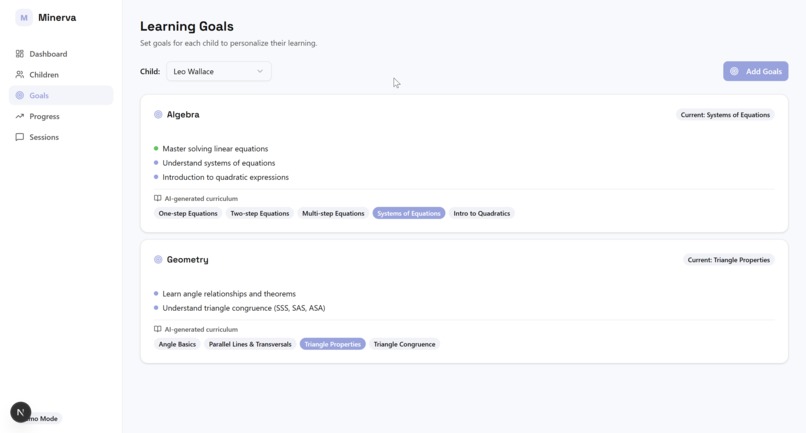
Task: Select the Angle Basics chip
Action: tap(177, 344)
